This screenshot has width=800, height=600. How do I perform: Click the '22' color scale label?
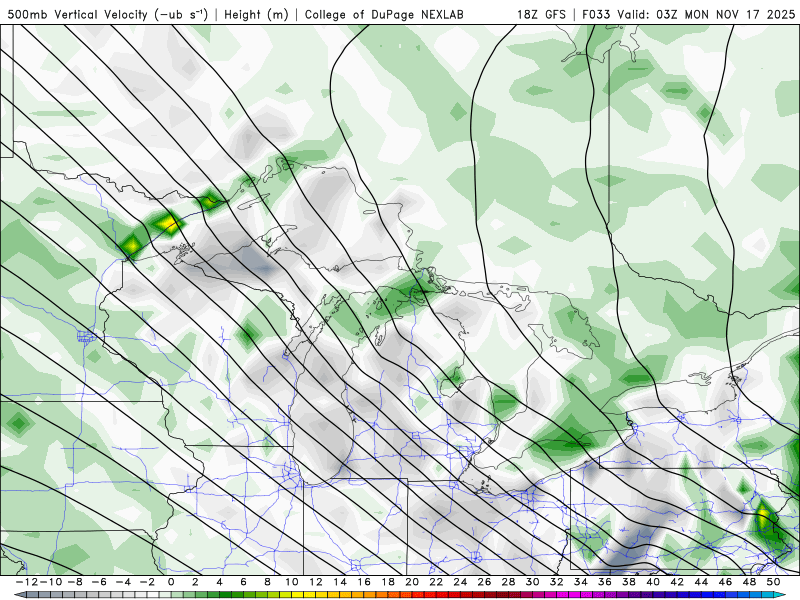pyautogui.click(x=436, y=582)
